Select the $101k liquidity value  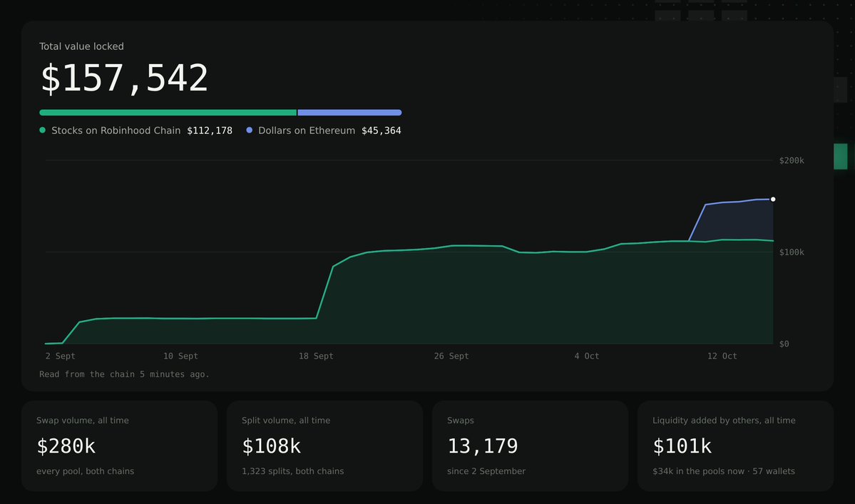point(682,446)
